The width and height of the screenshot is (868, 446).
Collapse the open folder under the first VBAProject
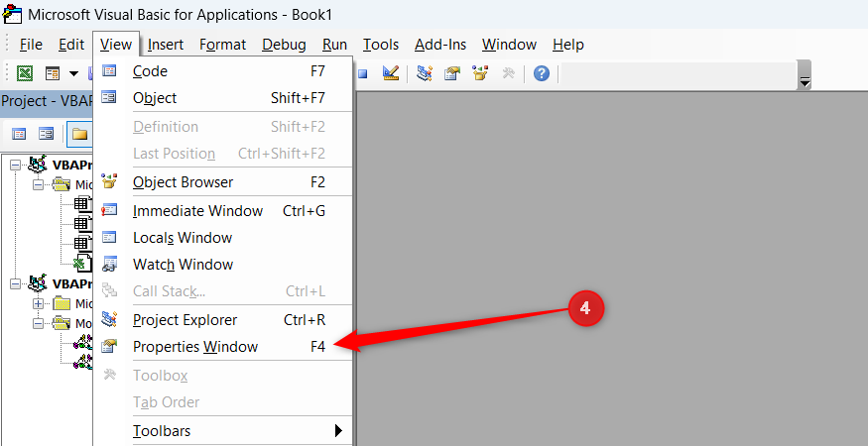(x=38, y=184)
